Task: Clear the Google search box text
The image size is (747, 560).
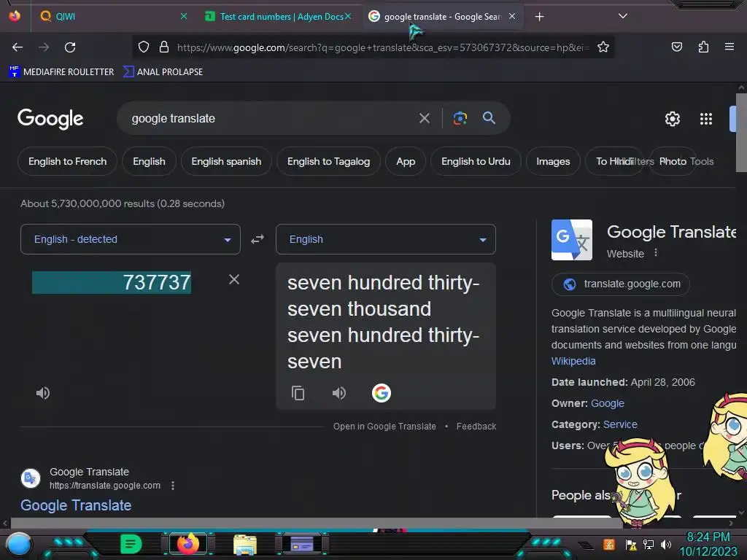Action: point(425,118)
